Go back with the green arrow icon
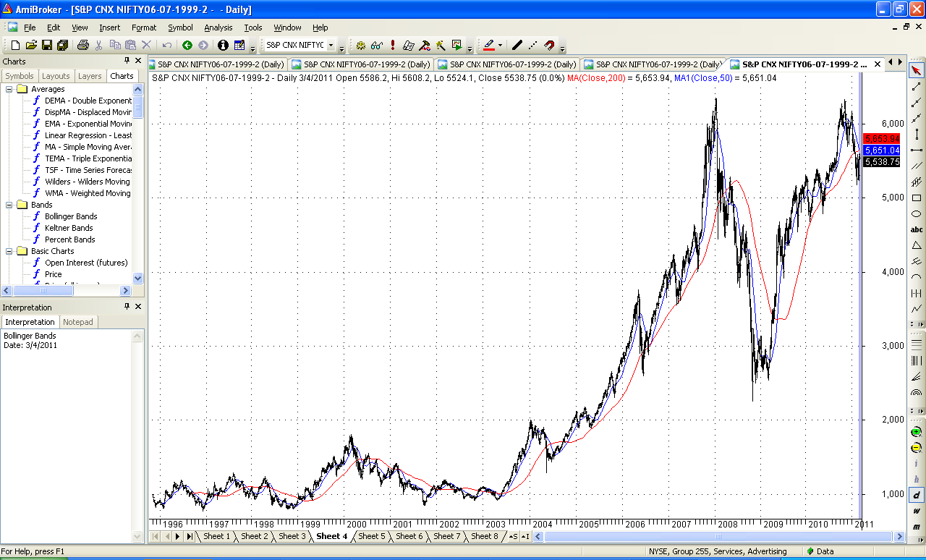 tap(187, 45)
